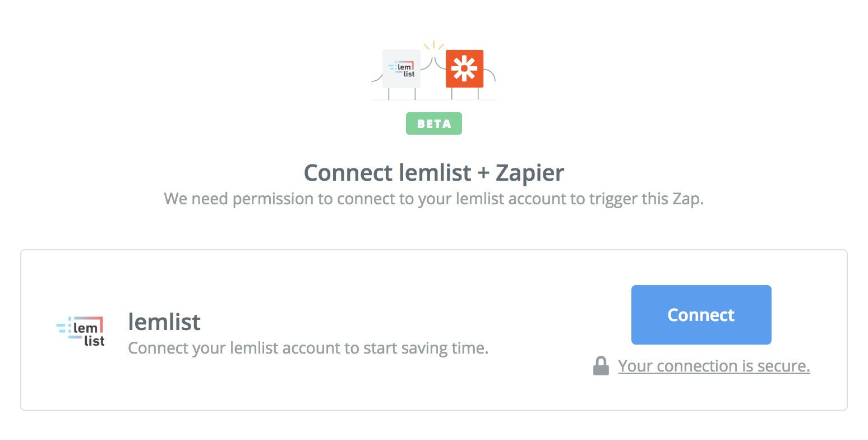The height and width of the screenshot is (440, 868).
Task: Open the 'Your connection is secure' link
Action: tap(714, 366)
